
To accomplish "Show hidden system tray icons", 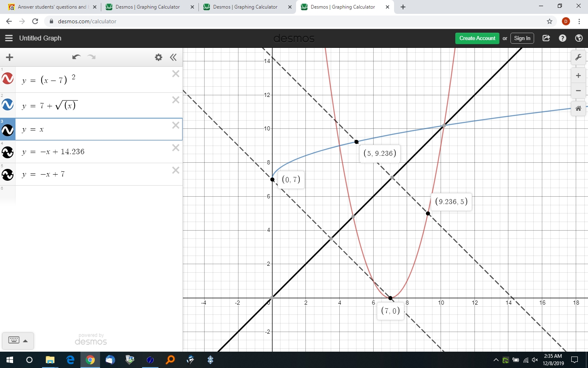I will point(496,360).
